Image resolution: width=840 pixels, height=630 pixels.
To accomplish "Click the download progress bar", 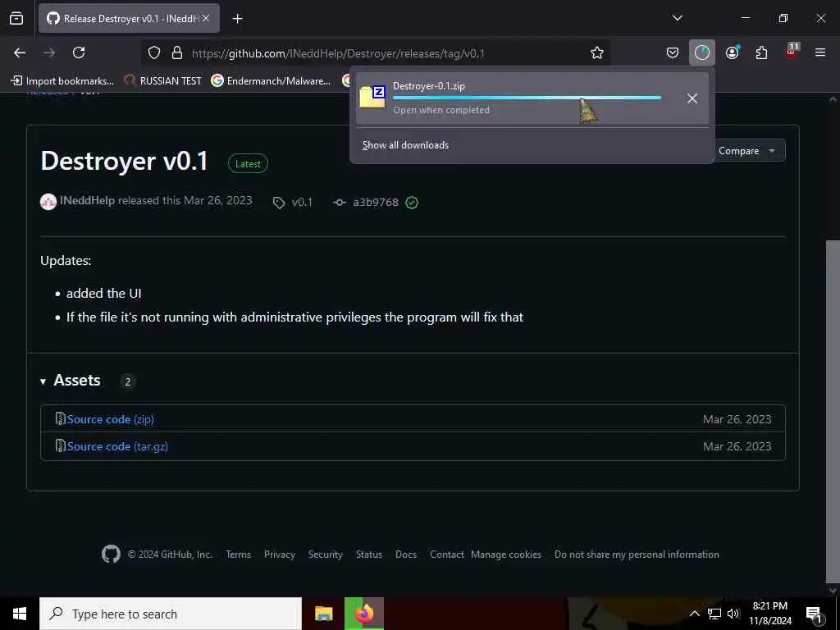I will tap(527, 98).
